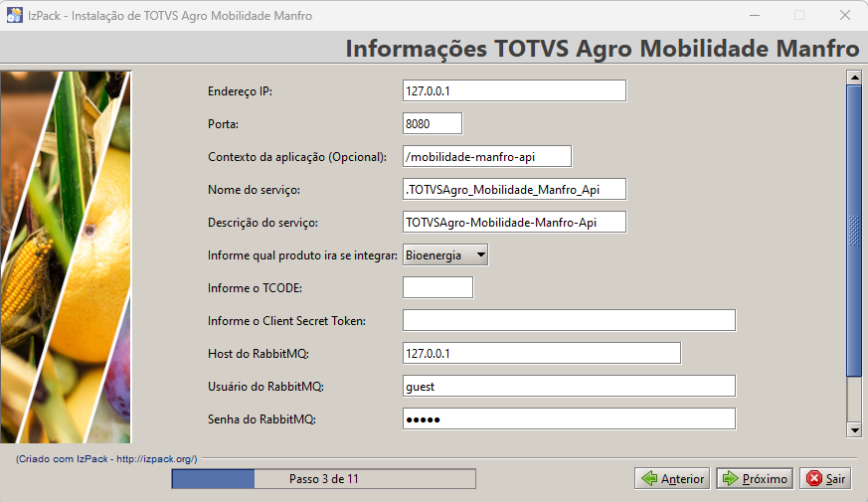Click the Porta field showing 8080
The width and height of the screenshot is (868, 502).
click(433, 123)
